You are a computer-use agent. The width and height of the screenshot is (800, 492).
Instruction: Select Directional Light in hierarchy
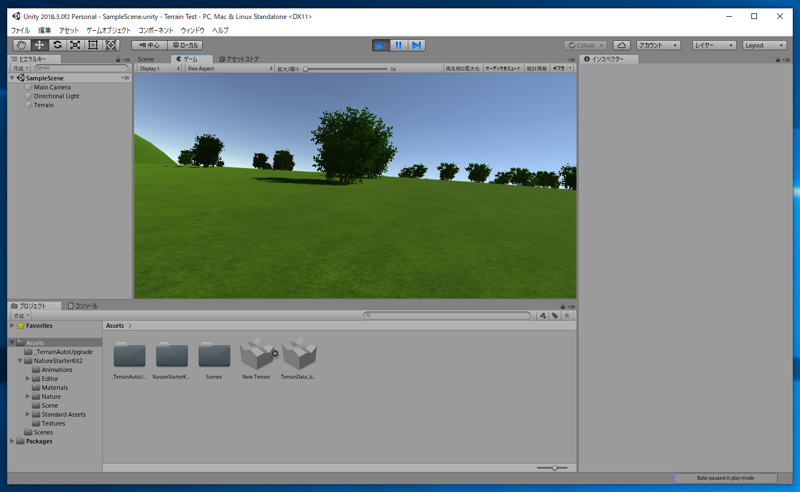click(x=56, y=96)
